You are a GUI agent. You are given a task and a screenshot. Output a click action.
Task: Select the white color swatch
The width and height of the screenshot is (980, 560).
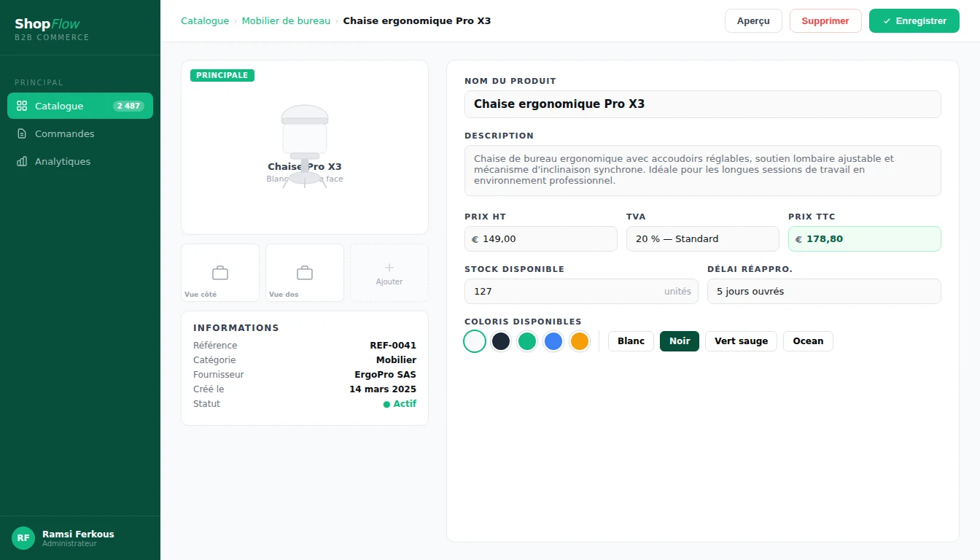475,341
